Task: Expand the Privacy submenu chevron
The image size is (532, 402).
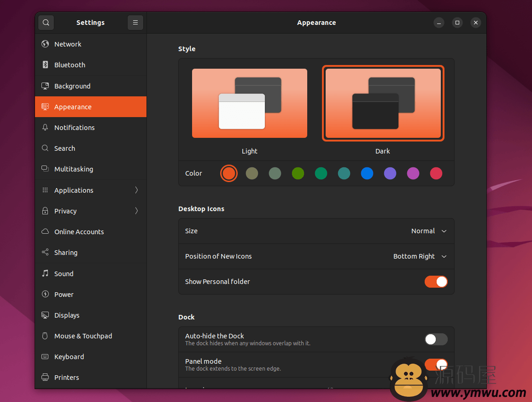Action: point(136,211)
